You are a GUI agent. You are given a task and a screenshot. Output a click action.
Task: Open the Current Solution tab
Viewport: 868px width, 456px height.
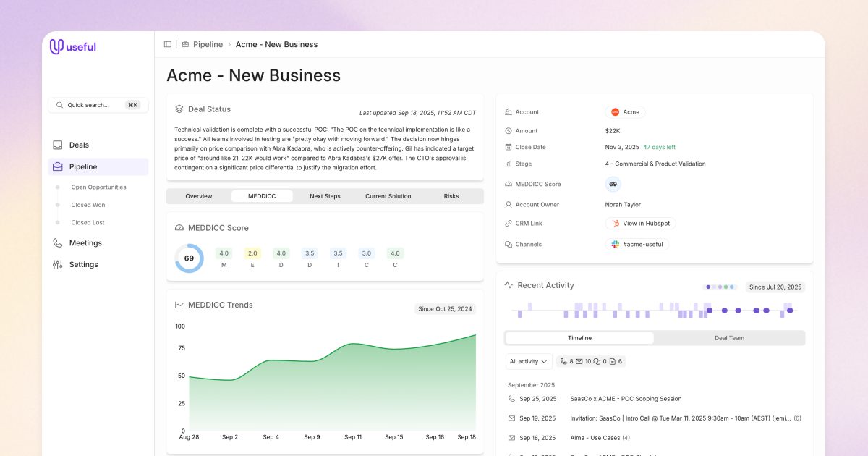tap(388, 196)
